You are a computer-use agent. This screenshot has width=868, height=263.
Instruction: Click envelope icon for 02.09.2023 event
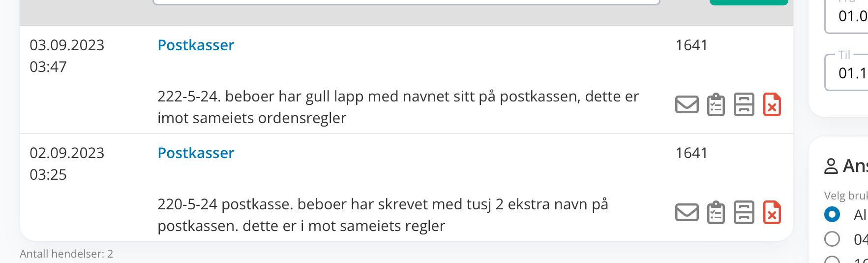coord(687,212)
